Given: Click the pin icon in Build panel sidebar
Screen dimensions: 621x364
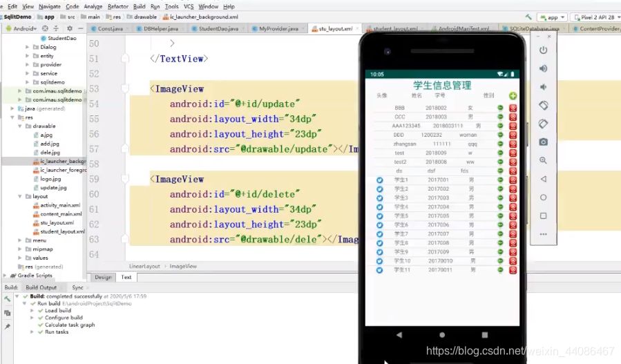Looking at the screenshot, I should pyautogui.click(x=7, y=327).
